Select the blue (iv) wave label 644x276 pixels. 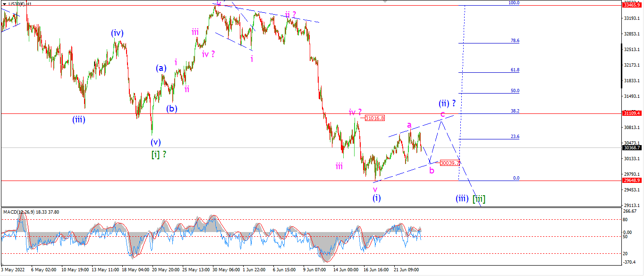(x=118, y=33)
